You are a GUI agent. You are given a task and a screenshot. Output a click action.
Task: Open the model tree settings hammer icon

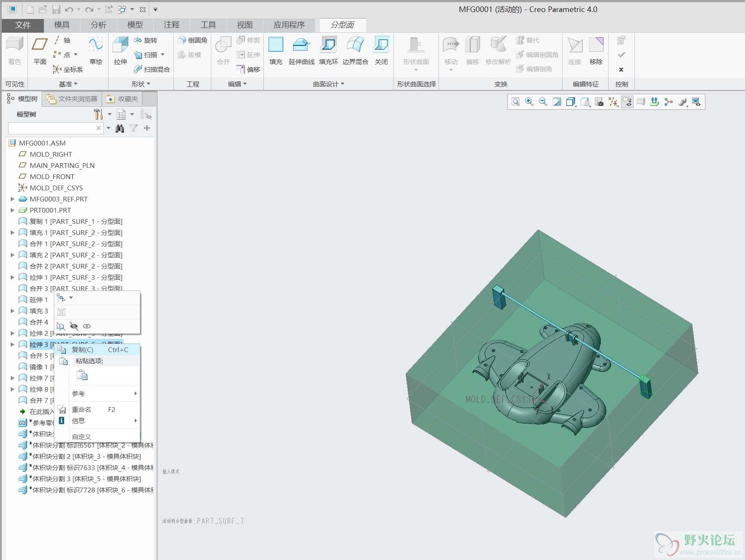point(98,114)
